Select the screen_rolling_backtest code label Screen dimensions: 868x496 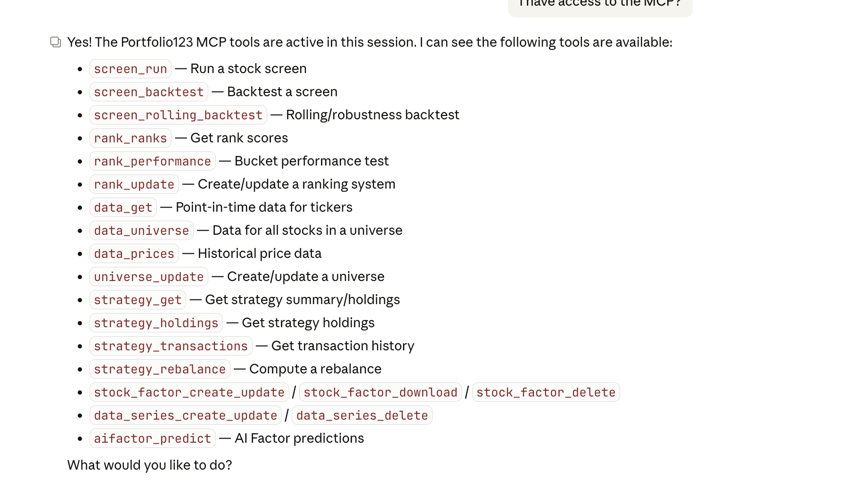(178, 115)
